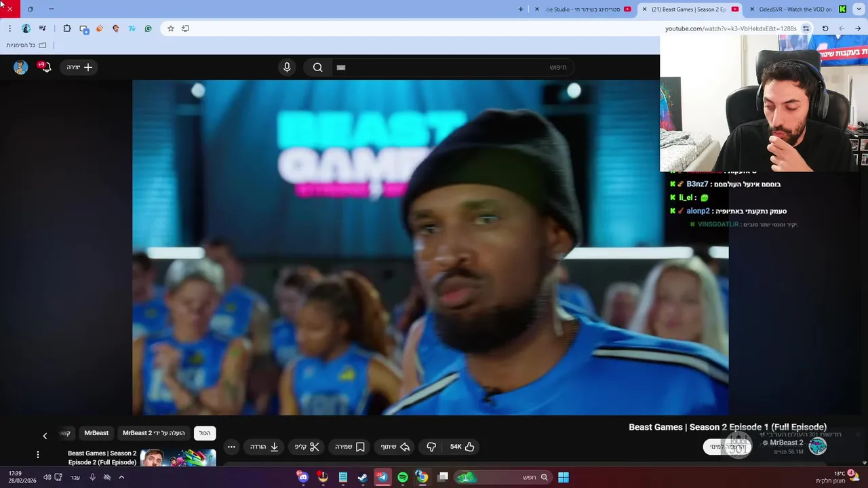
Task: Close the Beast Games tab
Action: (x=644, y=9)
